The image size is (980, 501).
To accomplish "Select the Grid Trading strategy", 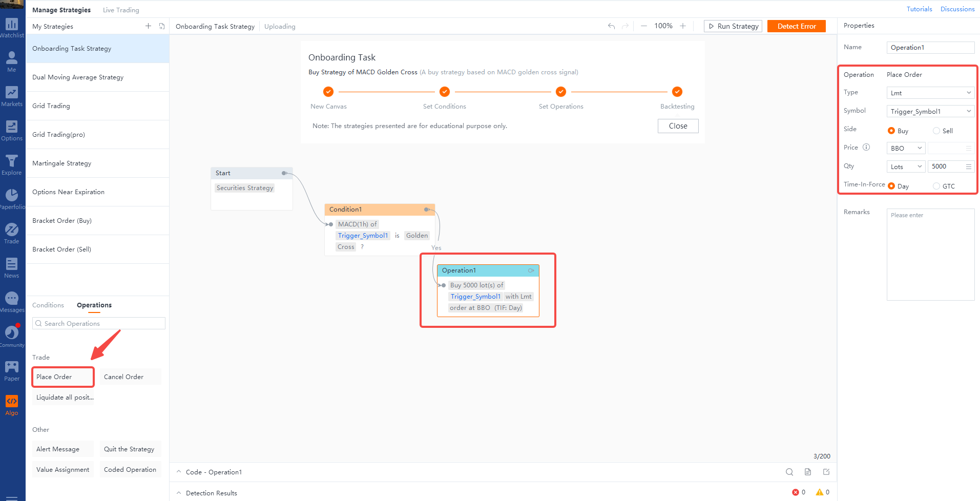I will tap(97, 106).
